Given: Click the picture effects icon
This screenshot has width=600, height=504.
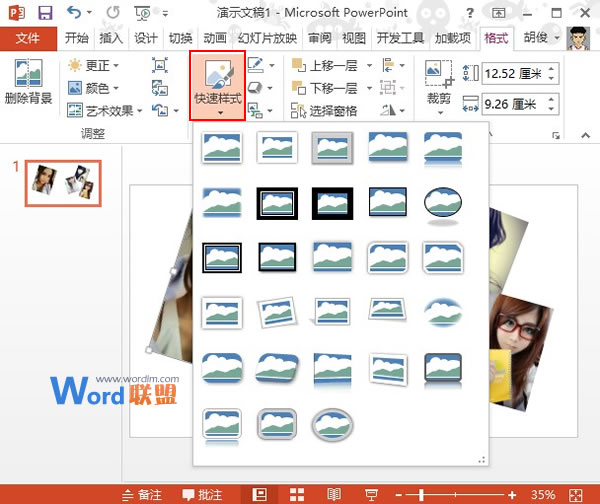Looking at the screenshot, I should (255, 88).
